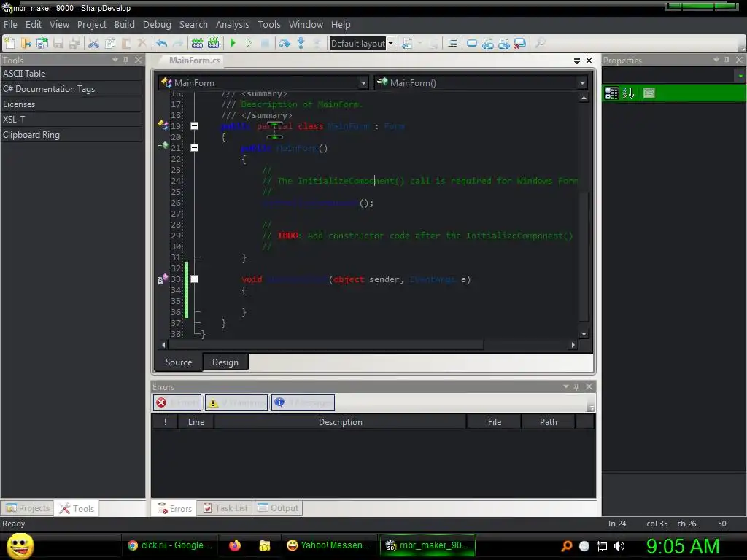747x560 pixels.
Task: Create a new file from toolbar
Action: (x=10, y=43)
